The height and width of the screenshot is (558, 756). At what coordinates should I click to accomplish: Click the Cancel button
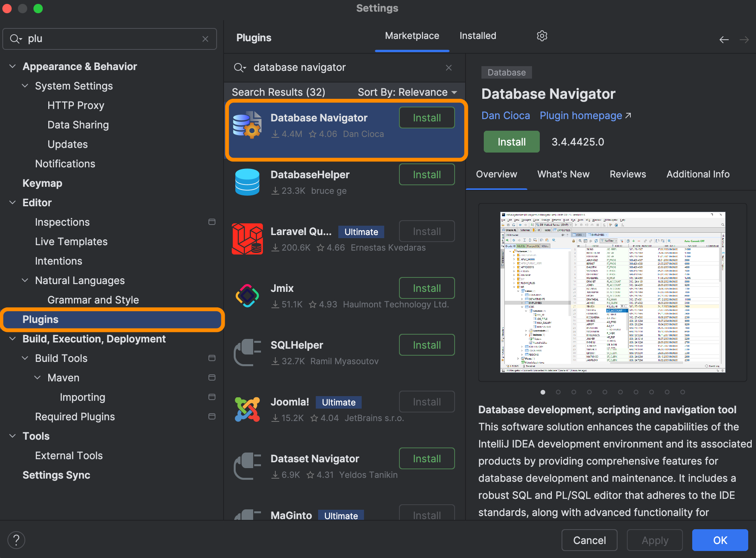[x=589, y=540]
